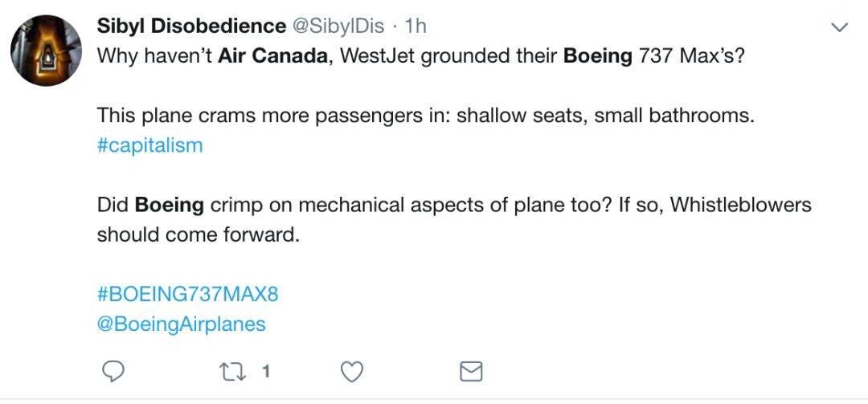Reply to the tweet via speech bubble icon
868x404 pixels.
point(113,371)
